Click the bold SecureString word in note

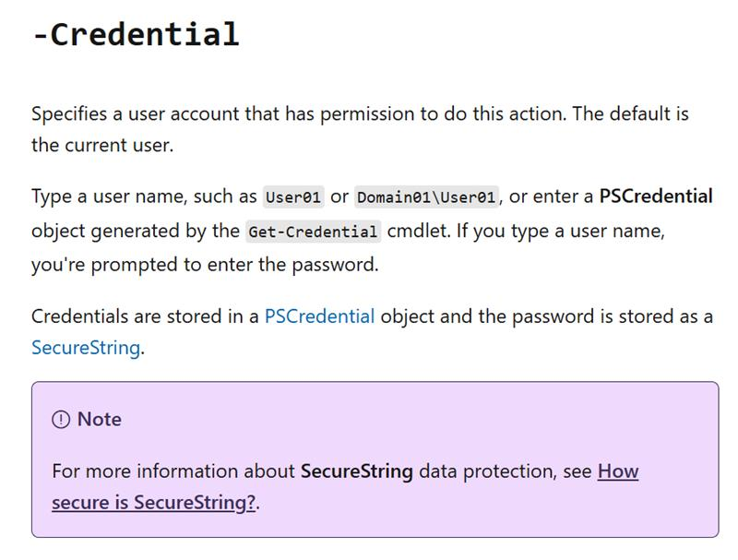(357, 471)
